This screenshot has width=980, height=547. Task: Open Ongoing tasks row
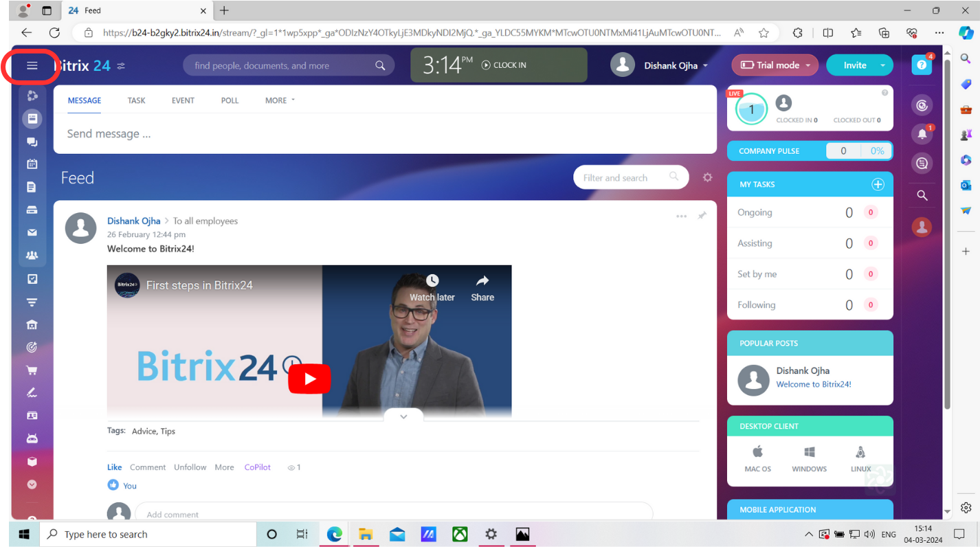tap(810, 212)
